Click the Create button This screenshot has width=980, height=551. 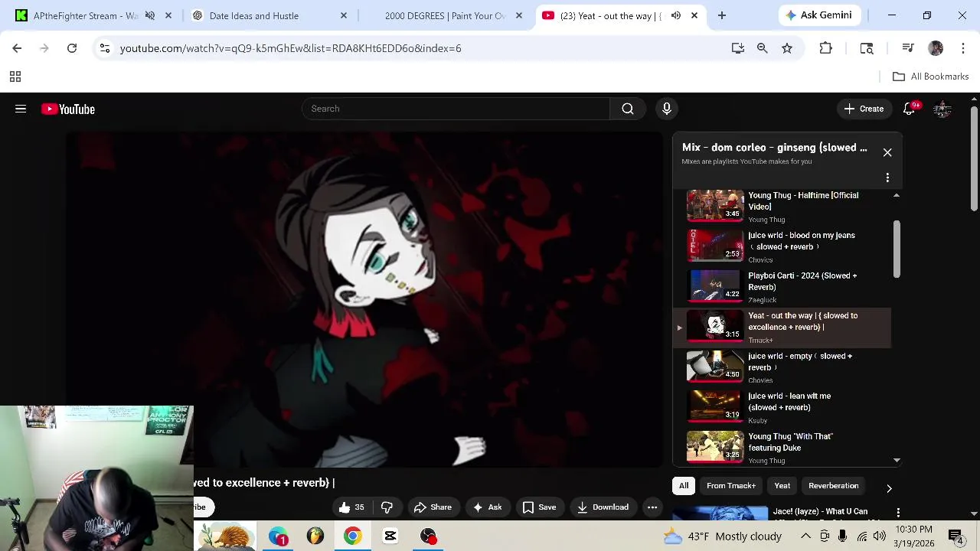pos(864,109)
